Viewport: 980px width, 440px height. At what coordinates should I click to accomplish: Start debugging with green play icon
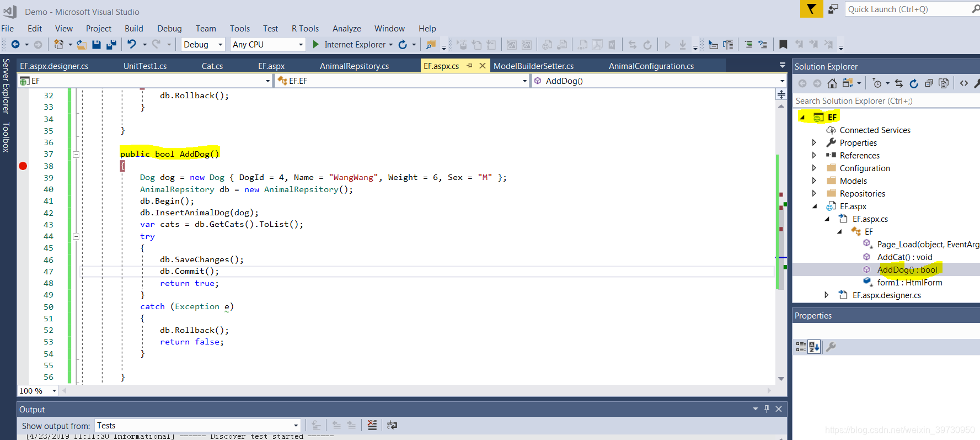315,44
